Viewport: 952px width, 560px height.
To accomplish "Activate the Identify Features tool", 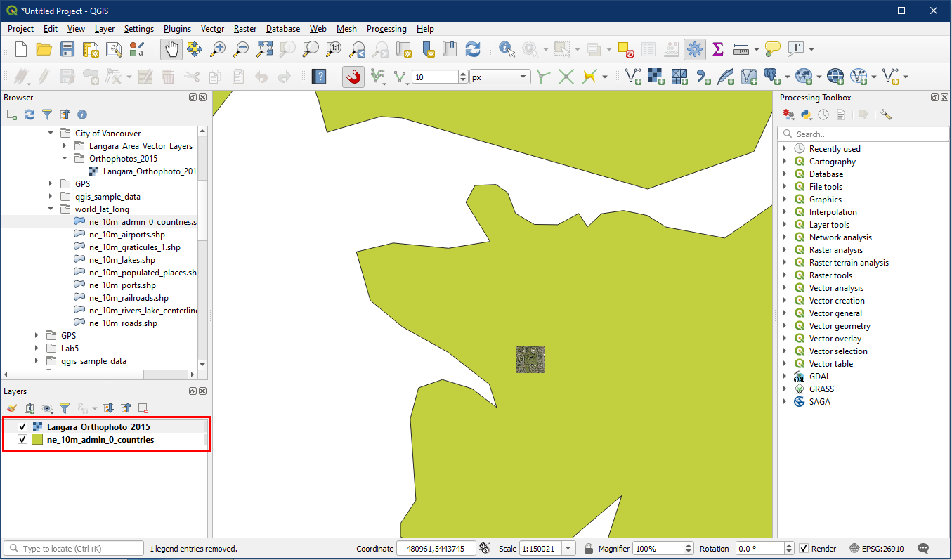I will click(x=506, y=49).
